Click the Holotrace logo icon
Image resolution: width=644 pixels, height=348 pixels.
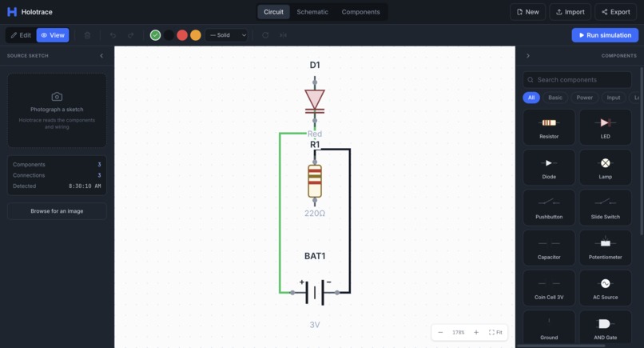pyautogui.click(x=12, y=12)
